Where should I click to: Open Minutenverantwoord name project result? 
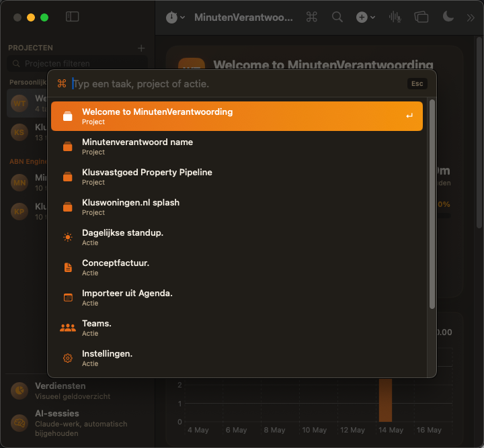pyautogui.click(x=237, y=146)
